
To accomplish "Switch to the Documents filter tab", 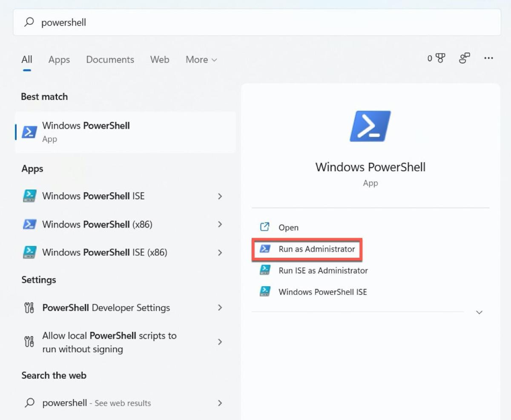I will tap(110, 60).
